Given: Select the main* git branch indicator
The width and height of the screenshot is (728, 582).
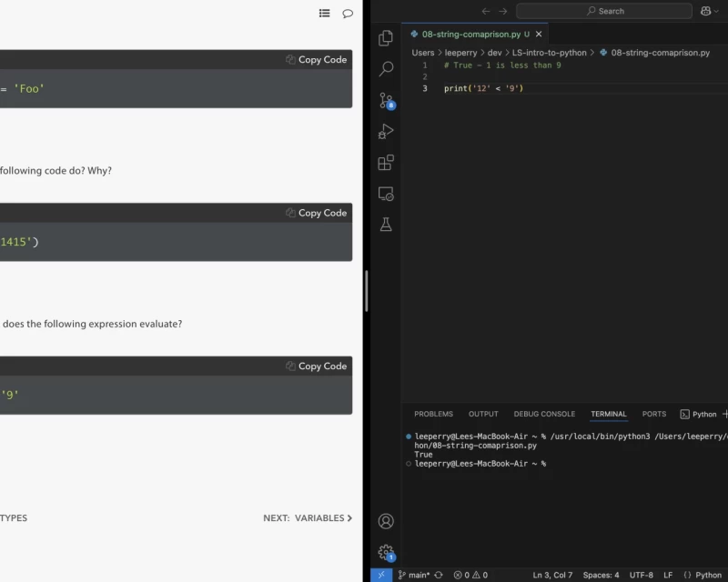Looking at the screenshot, I should point(419,575).
